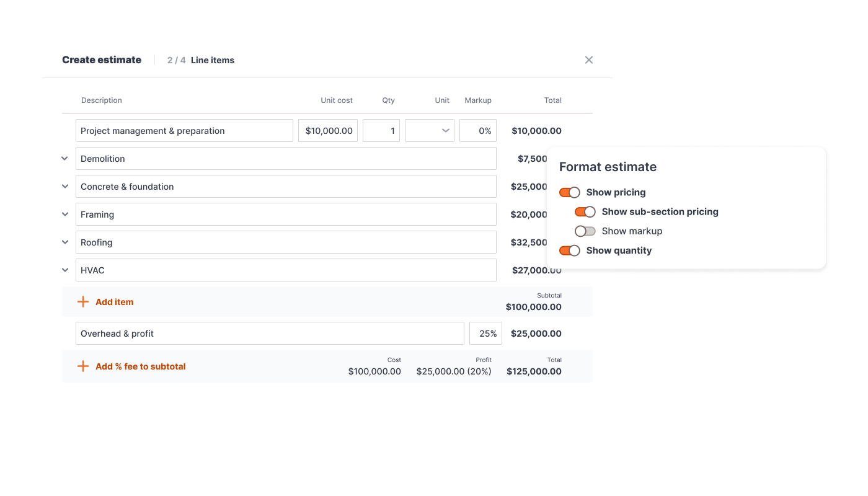Viewport: 868px width, 496px height.
Task: Expand the Framing section
Action: coord(65,215)
